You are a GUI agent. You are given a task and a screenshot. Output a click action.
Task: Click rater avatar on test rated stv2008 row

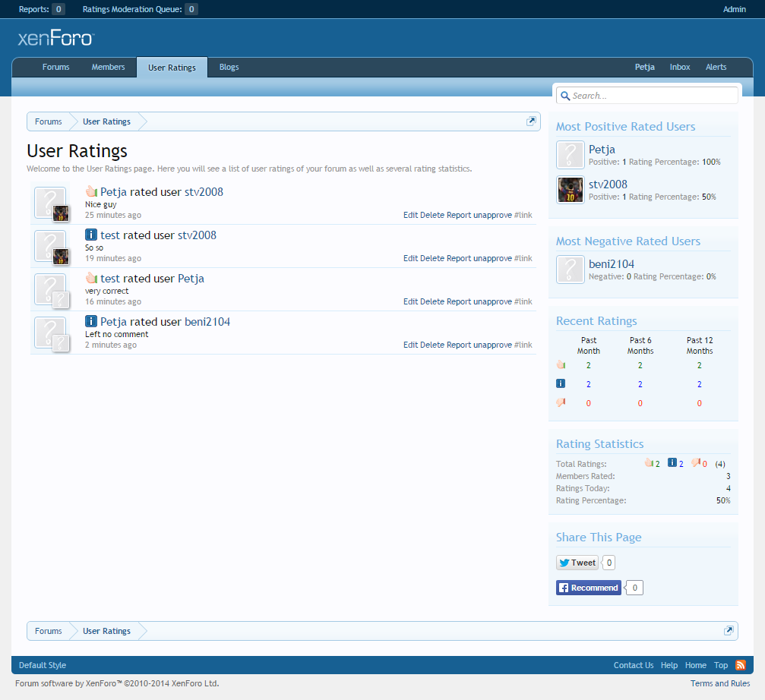coord(50,246)
